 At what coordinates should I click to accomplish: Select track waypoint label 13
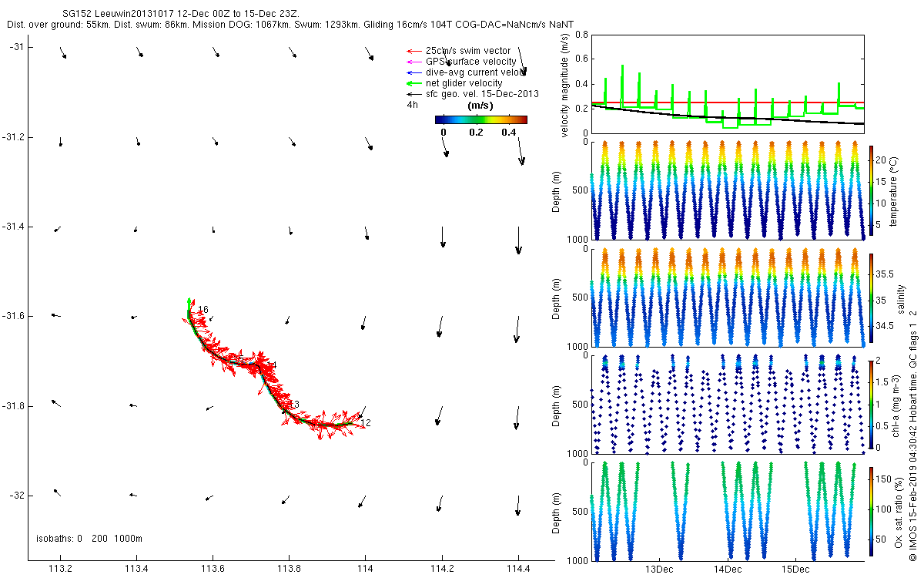pos(293,405)
